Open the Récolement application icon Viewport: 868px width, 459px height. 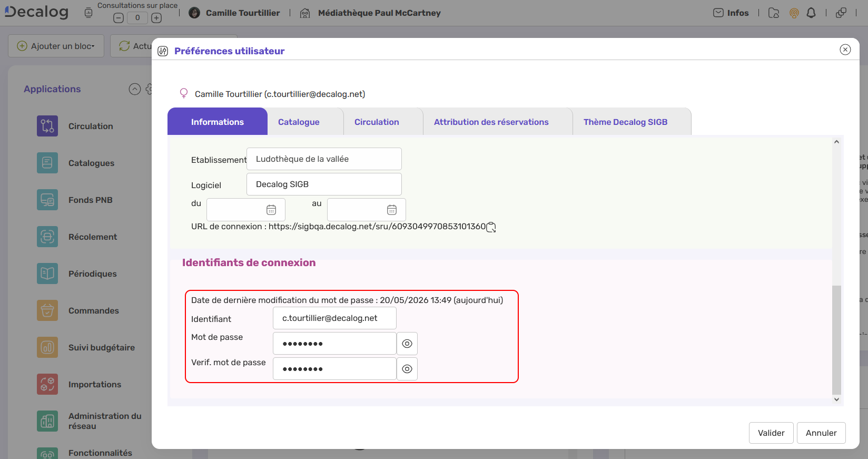[47, 237]
